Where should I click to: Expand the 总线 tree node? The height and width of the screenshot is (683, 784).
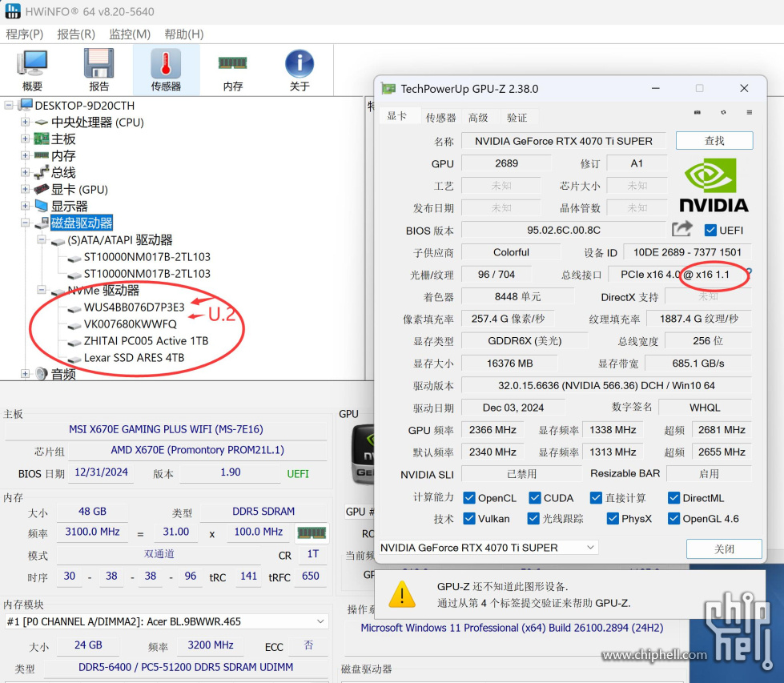coord(25,172)
